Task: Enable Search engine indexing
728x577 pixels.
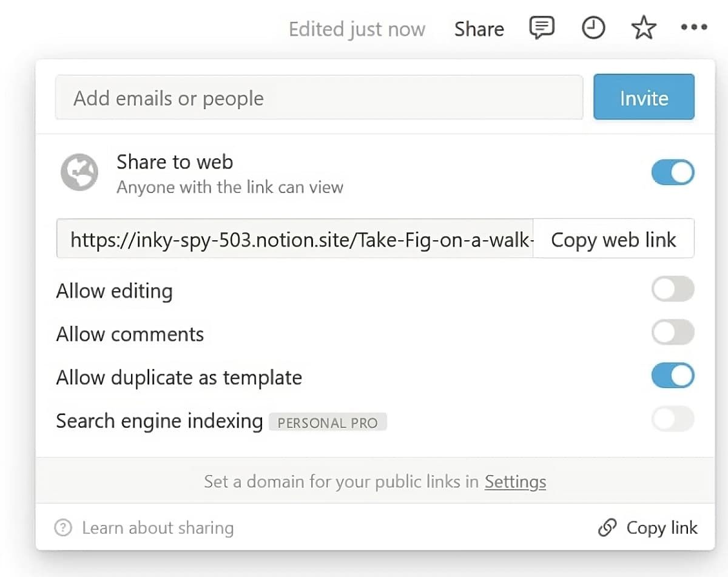Action: pos(672,419)
